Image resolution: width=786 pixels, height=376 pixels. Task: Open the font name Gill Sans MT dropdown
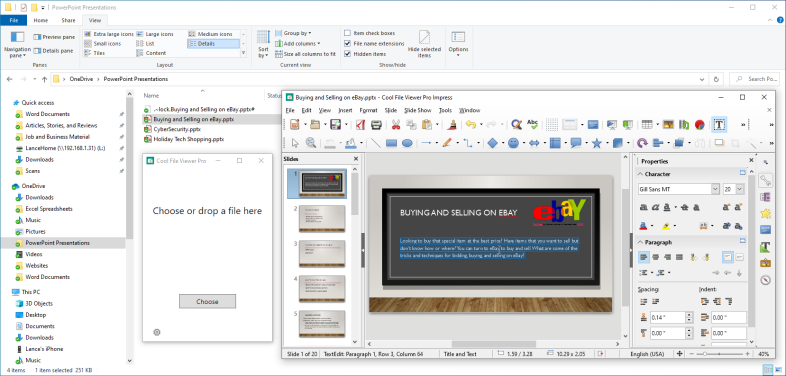[x=715, y=190]
